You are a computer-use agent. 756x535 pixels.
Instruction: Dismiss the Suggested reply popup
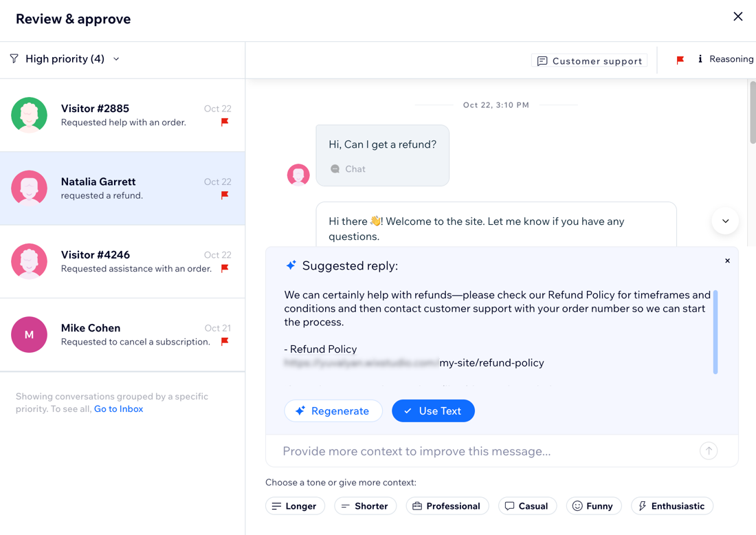(x=727, y=261)
